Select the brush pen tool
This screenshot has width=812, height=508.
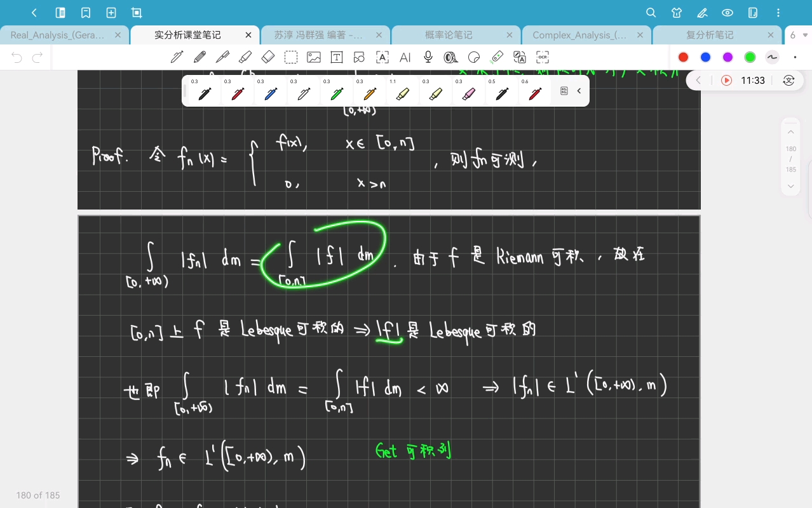[222, 57]
